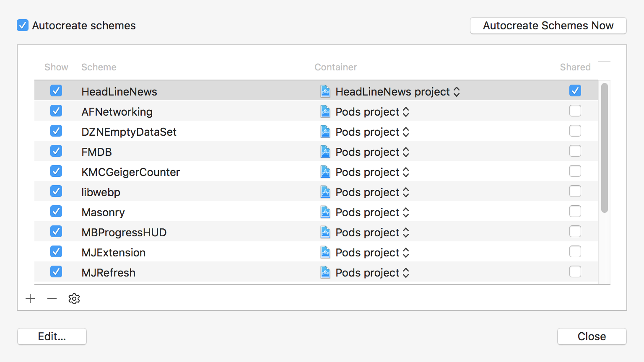Sort by the Scheme column header
644x362 pixels.
point(99,67)
